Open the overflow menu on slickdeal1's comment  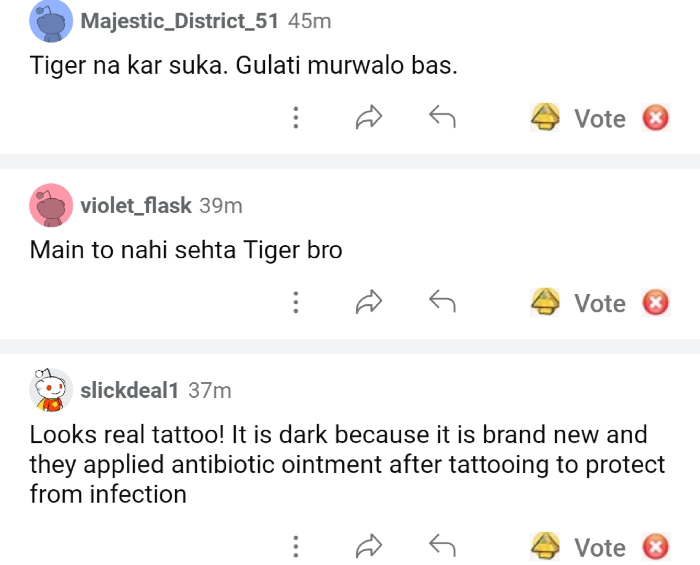tap(295, 547)
